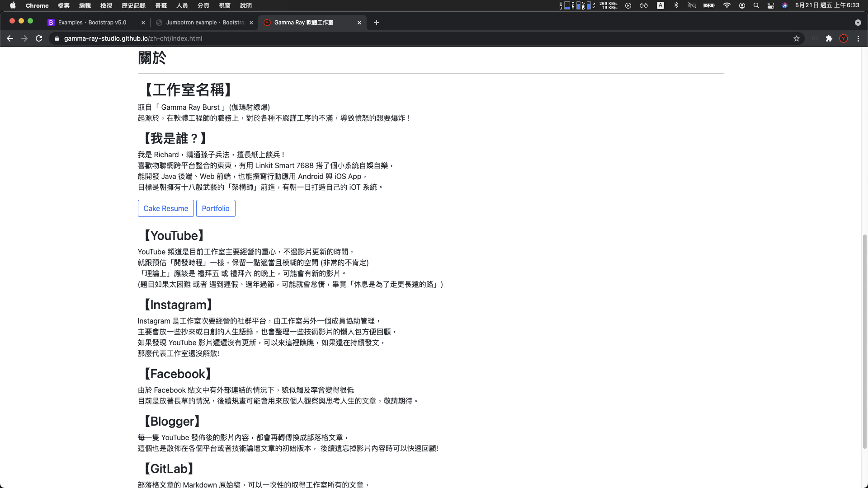Viewport: 868px width, 488px height.
Task: Click the 【GitLab】 heading
Action: click(169, 469)
